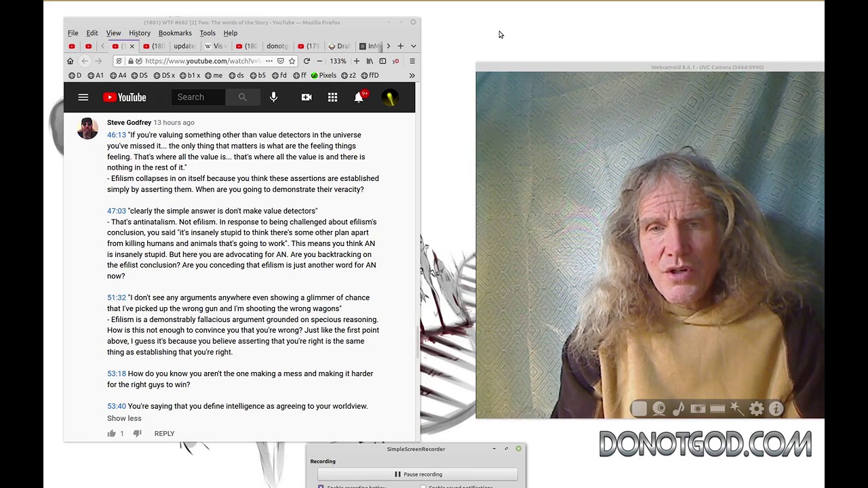List all tabs dropdown arrow
Viewport: 868px width, 488px height.
tap(413, 46)
